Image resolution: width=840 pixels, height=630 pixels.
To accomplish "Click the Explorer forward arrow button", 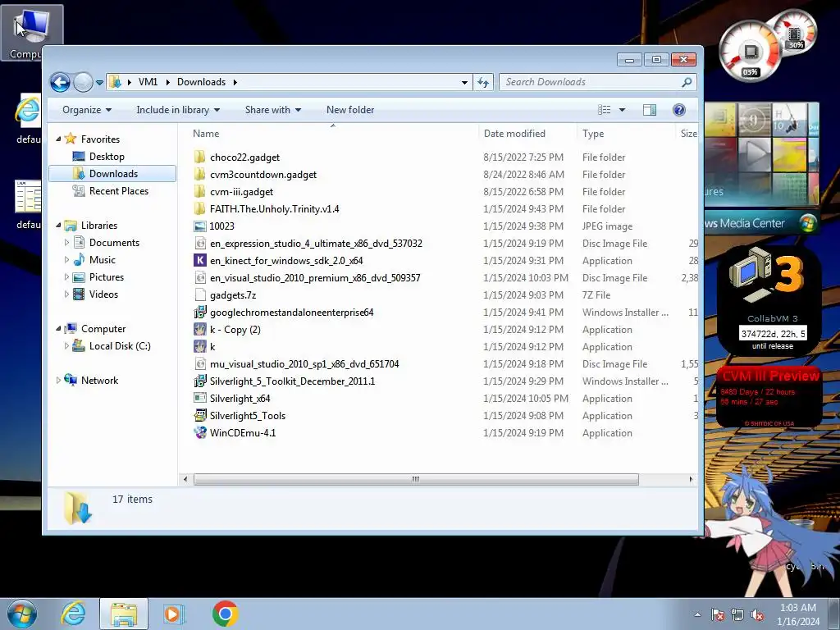I will click(x=83, y=83).
